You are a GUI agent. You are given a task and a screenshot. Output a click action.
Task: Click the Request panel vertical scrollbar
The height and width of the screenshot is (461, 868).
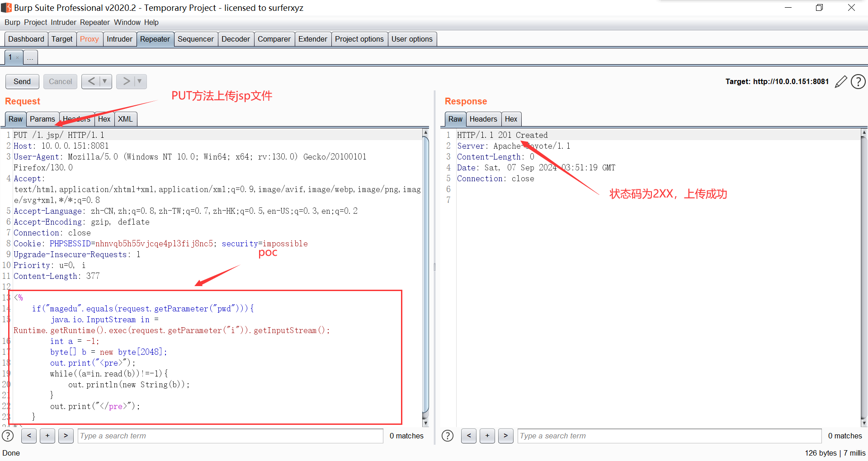coord(425,276)
